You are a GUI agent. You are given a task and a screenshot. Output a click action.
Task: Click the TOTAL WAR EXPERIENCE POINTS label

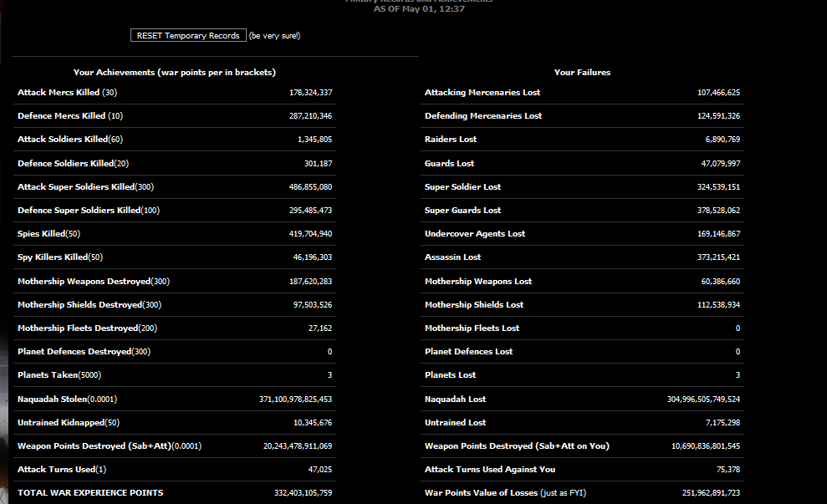click(x=90, y=493)
